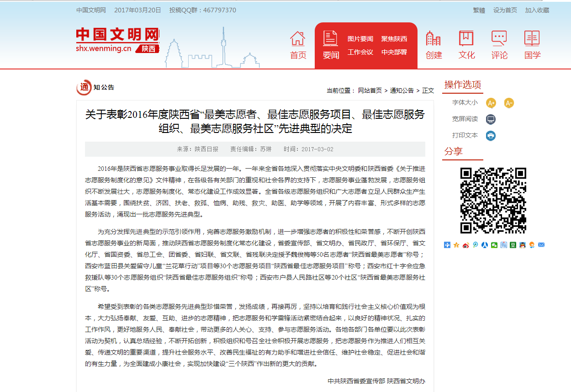The height and width of the screenshot is (392, 571).
Task: Expand more share options blue plus icon
Action: tap(447, 245)
